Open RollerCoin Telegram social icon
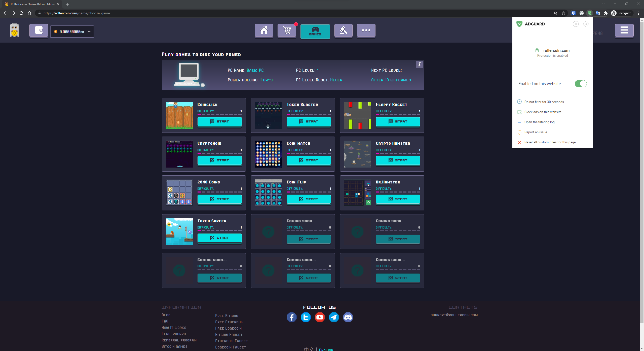The image size is (644, 351). (x=334, y=317)
